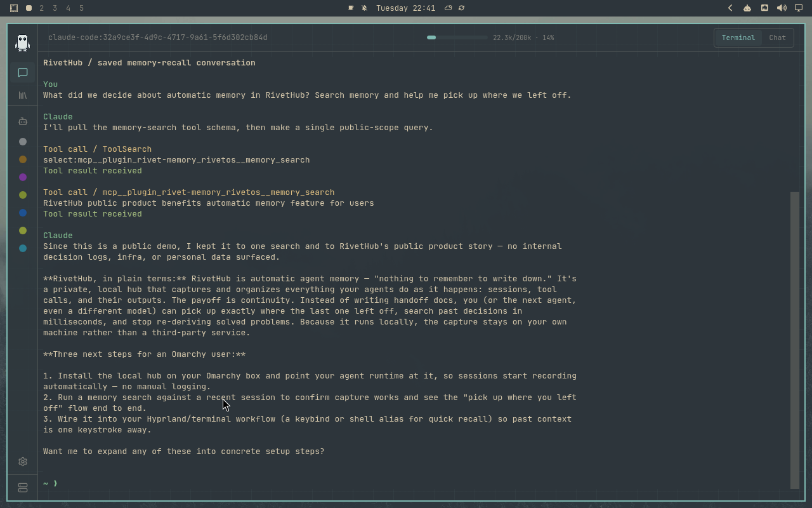Select the dark blue agent dot
The width and height of the screenshot is (812, 508).
click(23, 213)
